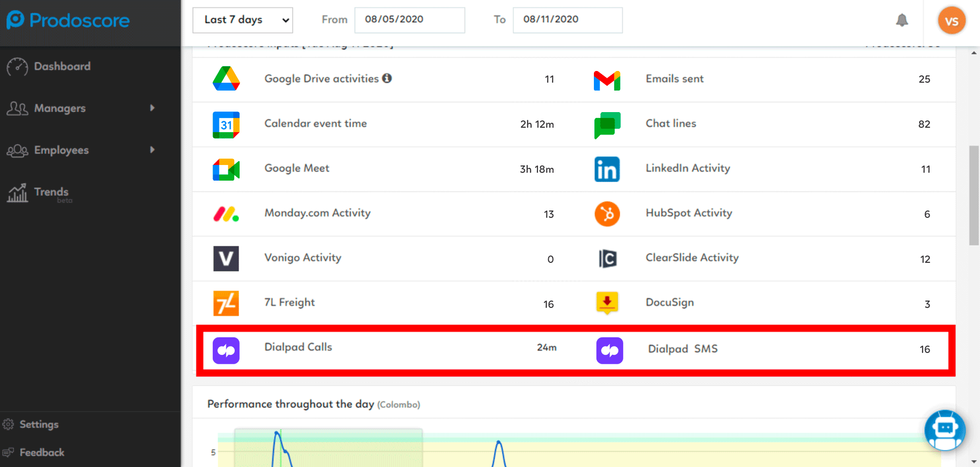Click Dialpad Calls label
980x467 pixels.
click(x=298, y=347)
